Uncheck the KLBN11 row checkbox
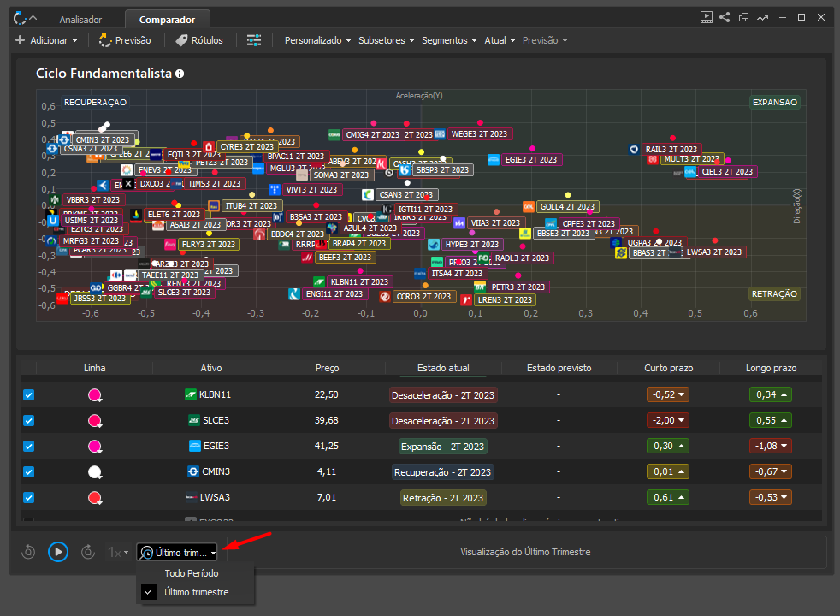This screenshot has height=616, width=840. (29, 395)
